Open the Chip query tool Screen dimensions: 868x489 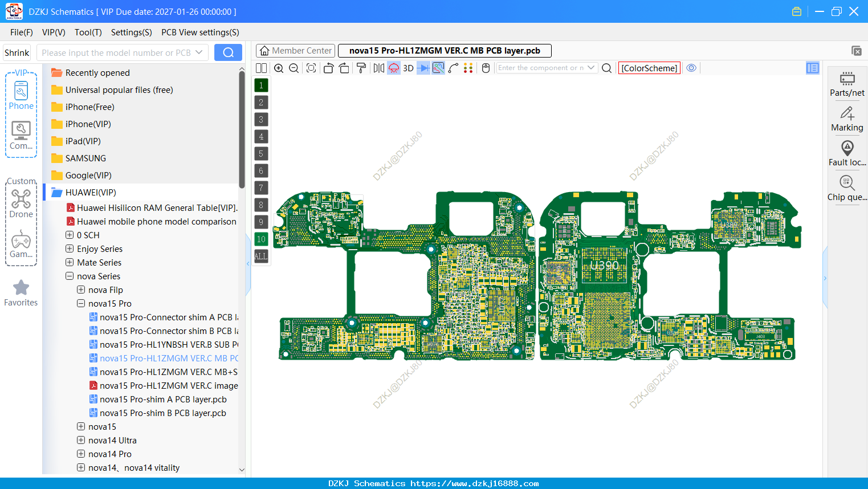(847, 189)
